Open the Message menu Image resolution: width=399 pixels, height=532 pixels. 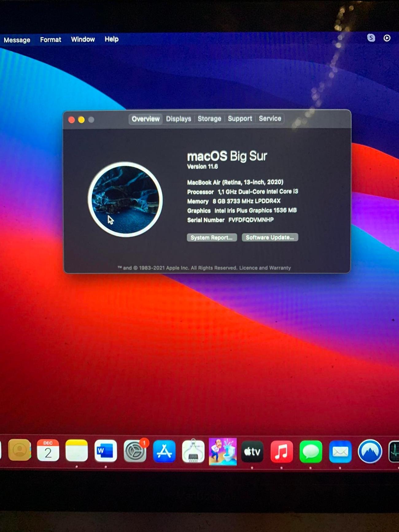coord(17,40)
